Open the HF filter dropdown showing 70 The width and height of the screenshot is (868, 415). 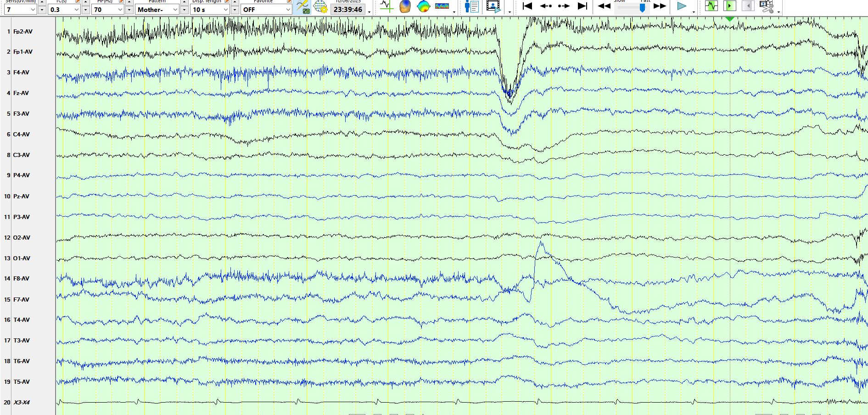coord(108,9)
